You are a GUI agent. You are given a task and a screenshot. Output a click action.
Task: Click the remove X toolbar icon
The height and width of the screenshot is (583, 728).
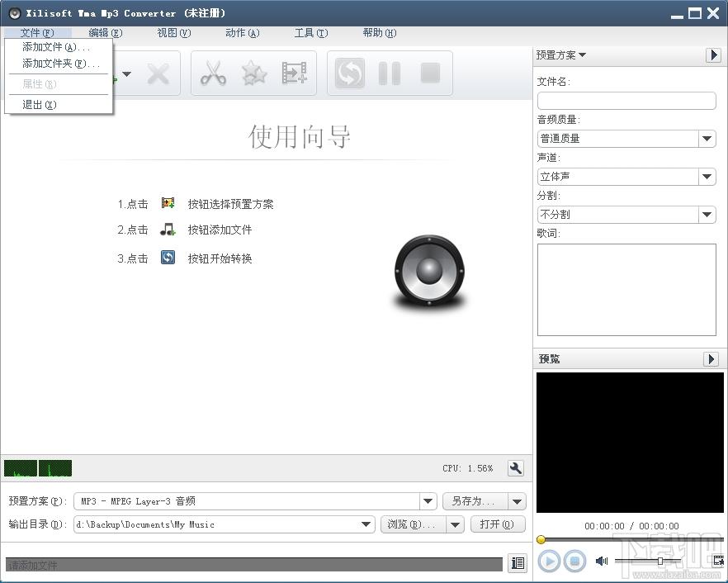(x=158, y=73)
